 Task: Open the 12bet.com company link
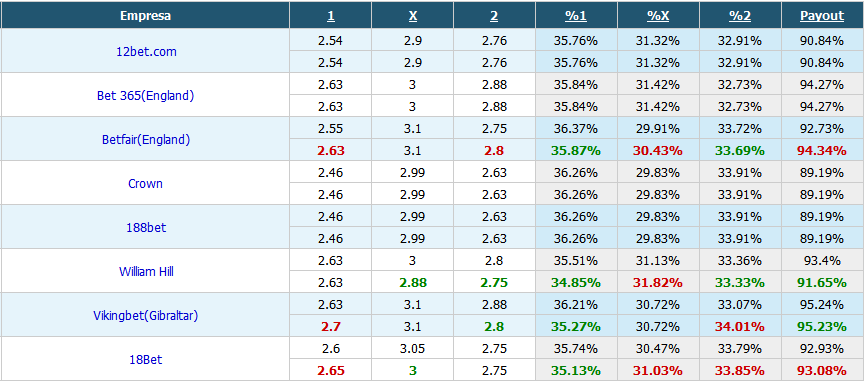point(145,51)
